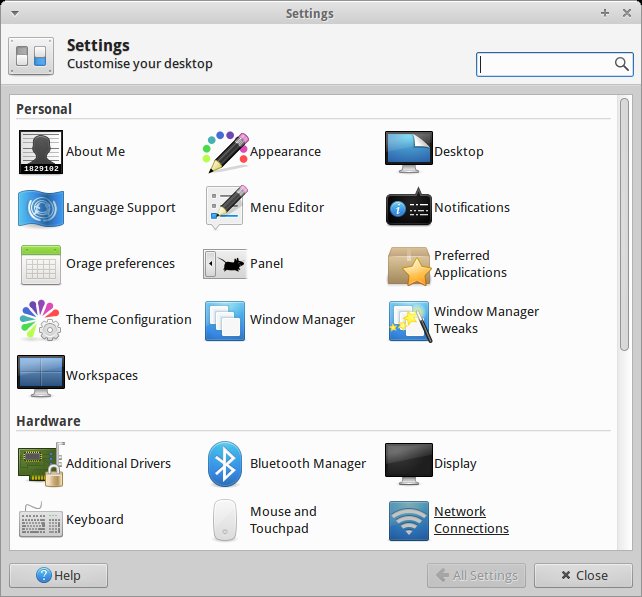Open the Keyboard icon
Image resolution: width=642 pixels, height=597 pixels.
click(41, 519)
